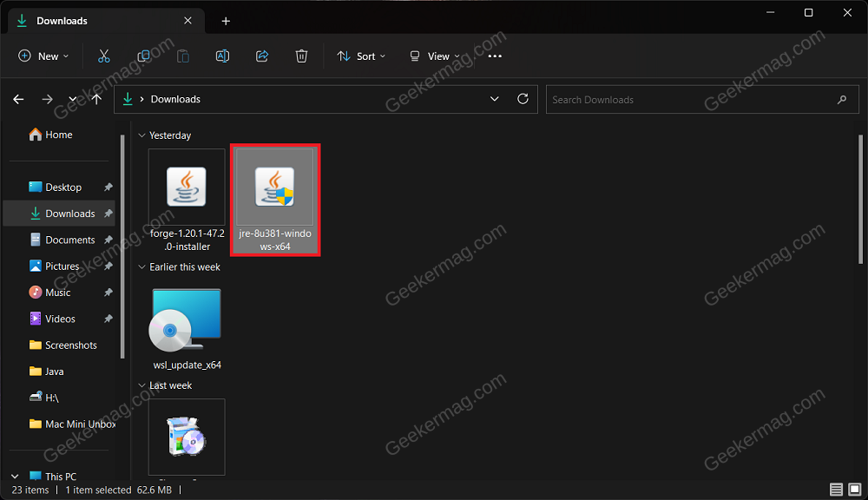Image resolution: width=868 pixels, height=500 pixels.
Task: Click the Cut scissors icon
Action: (103, 56)
